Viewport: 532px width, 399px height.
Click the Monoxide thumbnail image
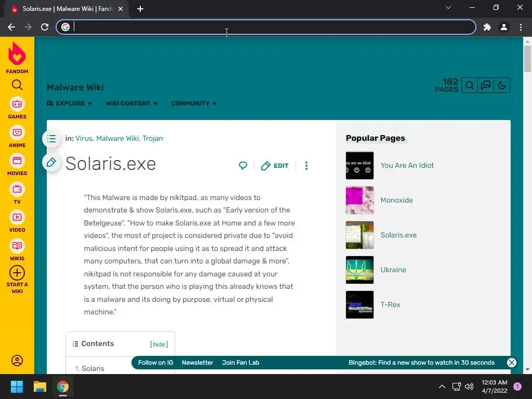360,200
